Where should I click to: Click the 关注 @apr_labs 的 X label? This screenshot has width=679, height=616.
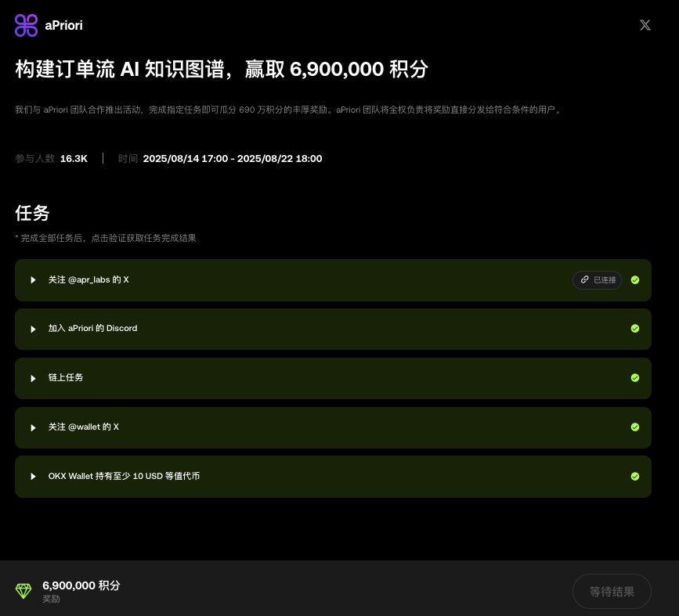(x=88, y=279)
